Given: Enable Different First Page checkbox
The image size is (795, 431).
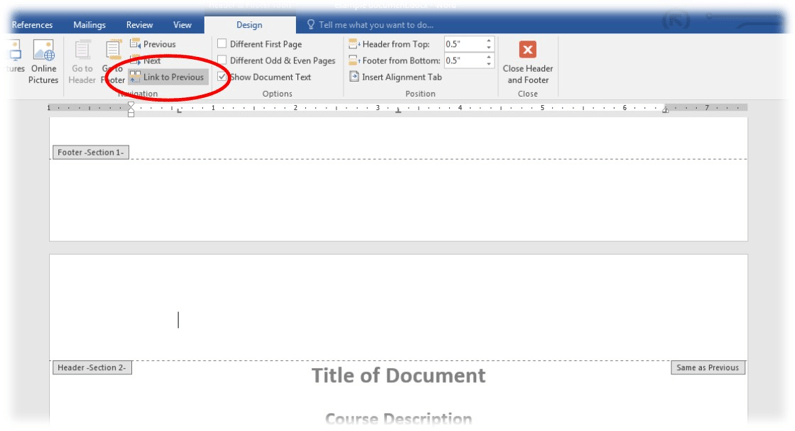Looking at the screenshot, I should 222,44.
